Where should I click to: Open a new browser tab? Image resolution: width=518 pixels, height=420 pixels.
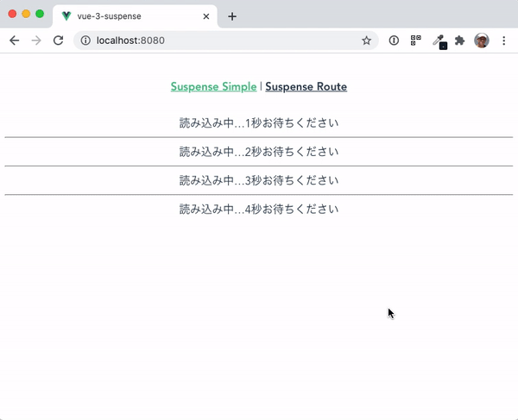click(232, 16)
